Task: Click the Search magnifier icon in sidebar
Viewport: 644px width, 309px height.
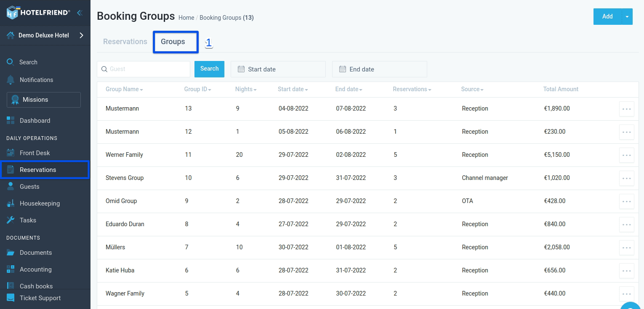Action: (x=10, y=62)
